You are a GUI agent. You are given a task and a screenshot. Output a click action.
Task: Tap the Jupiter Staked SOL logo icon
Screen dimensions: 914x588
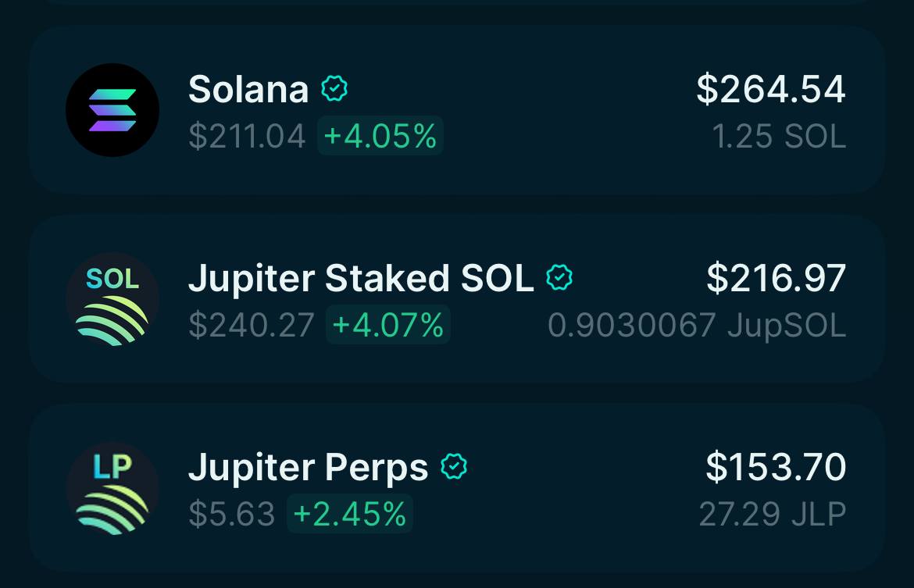pyautogui.click(x=112, y=299)
